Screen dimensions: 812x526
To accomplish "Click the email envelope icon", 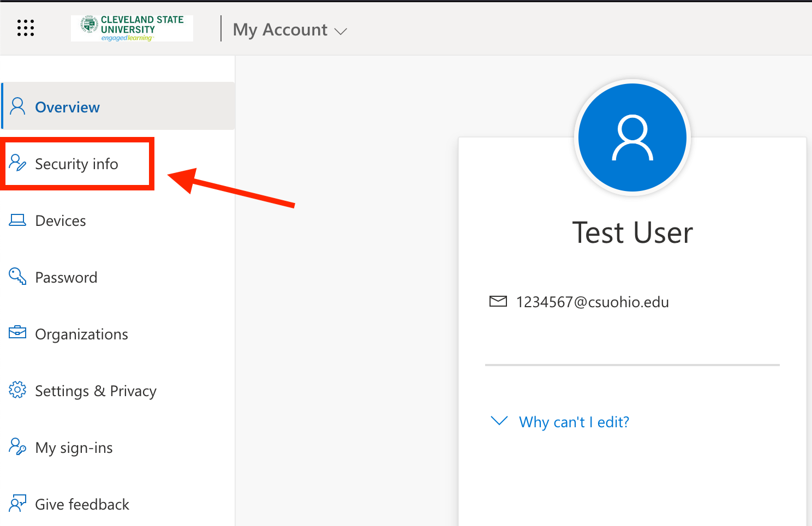I will click(498, 302).
